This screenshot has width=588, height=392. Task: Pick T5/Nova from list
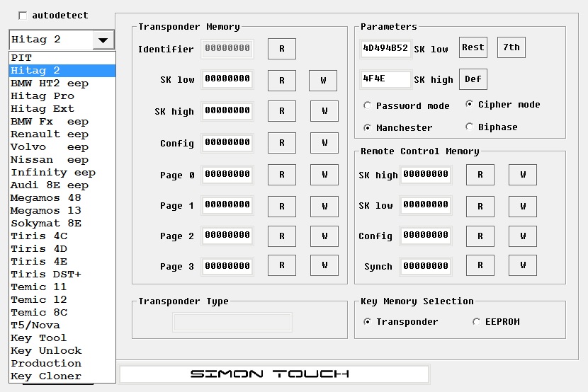62,325
